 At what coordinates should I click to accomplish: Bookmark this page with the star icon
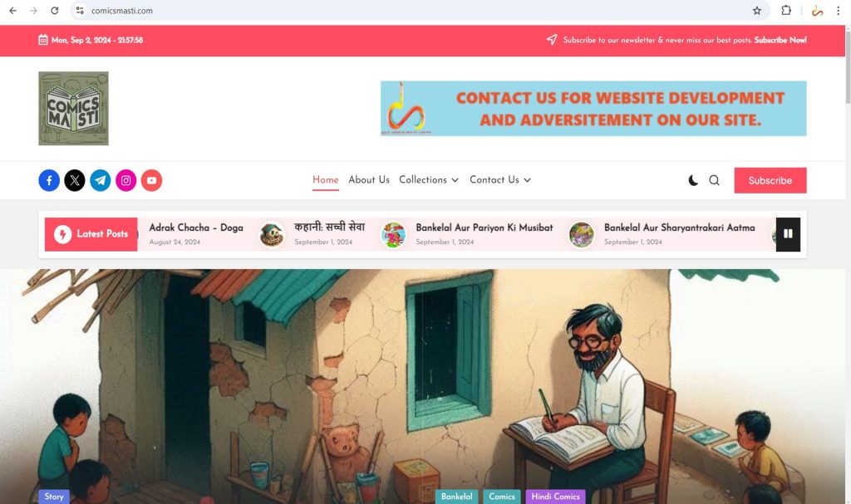pos(756,10)
